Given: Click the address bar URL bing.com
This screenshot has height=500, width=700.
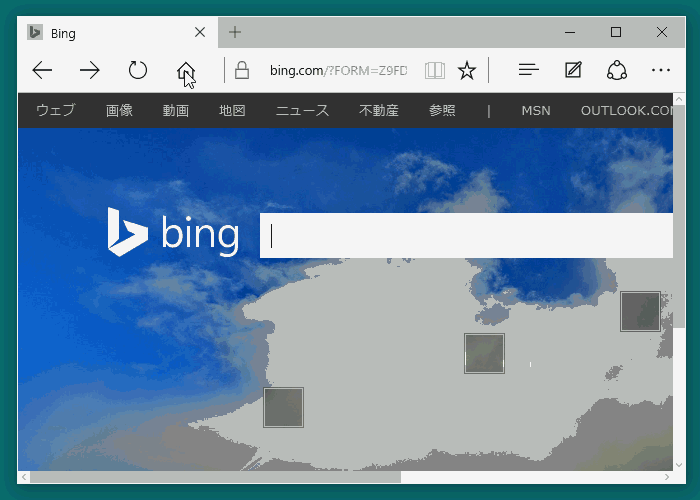Looking at the screenshot, I should tap(338, 71).
